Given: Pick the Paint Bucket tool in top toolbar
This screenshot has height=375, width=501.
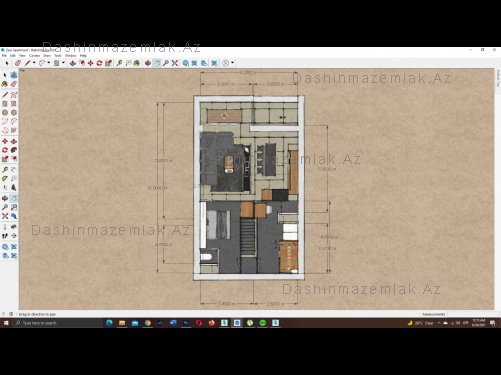Looking at the screenshot, I should pos(137,63).
